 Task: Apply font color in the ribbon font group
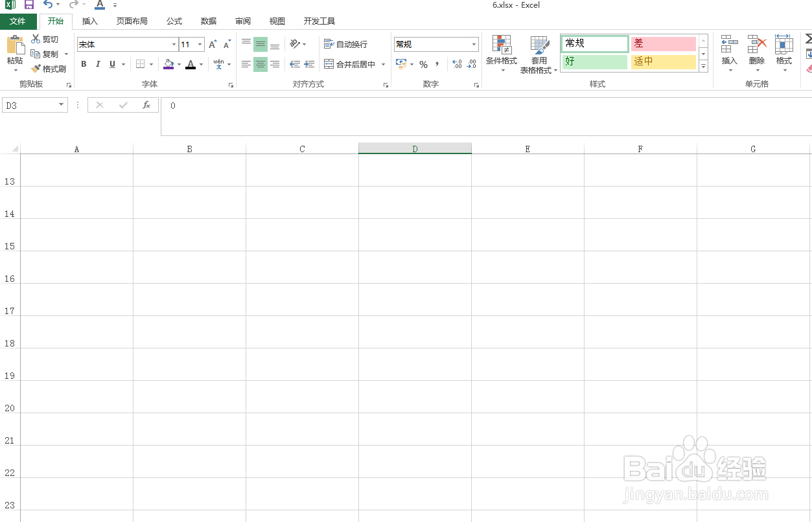click(191, 64)
